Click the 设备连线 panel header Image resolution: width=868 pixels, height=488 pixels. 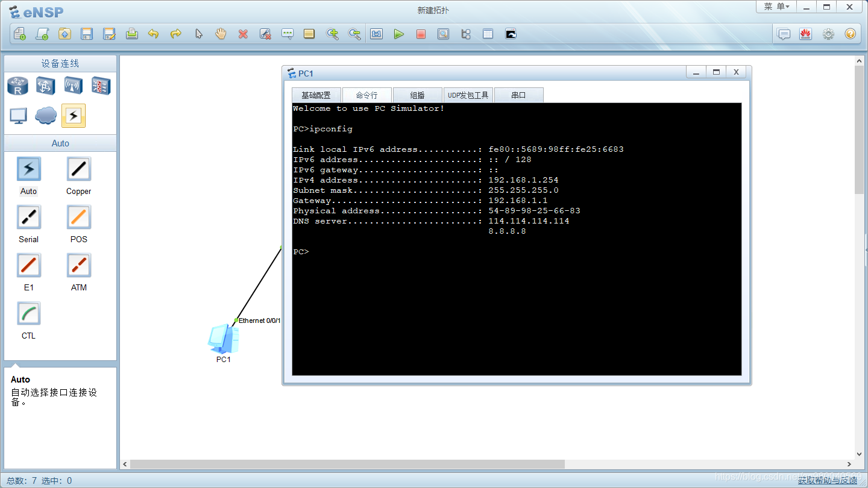pos(60,63)
